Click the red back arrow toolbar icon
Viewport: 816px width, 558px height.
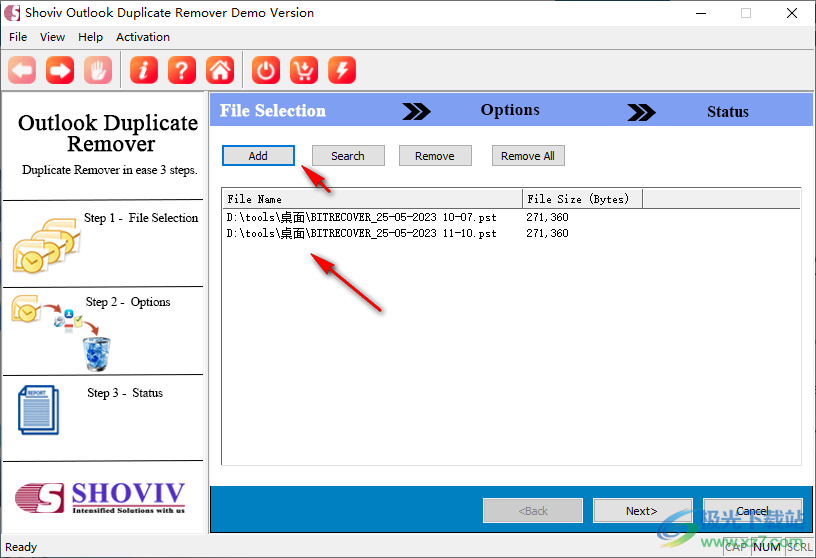pyautogui.click(x=22, y=70)
